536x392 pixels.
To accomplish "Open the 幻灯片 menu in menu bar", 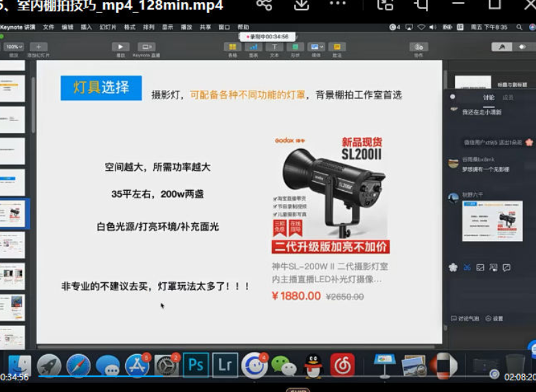I will tap(108, 27).
